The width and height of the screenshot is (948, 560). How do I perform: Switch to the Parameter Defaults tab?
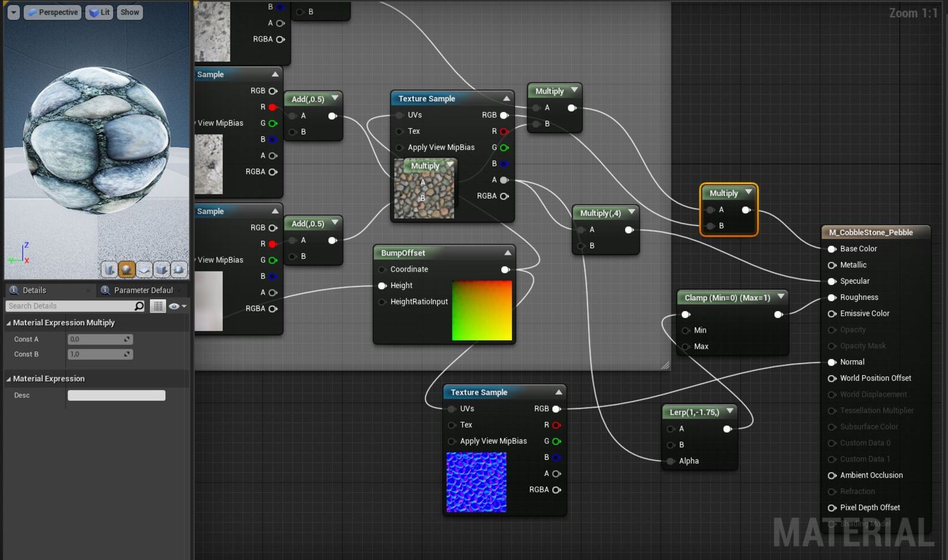(142, 290)
